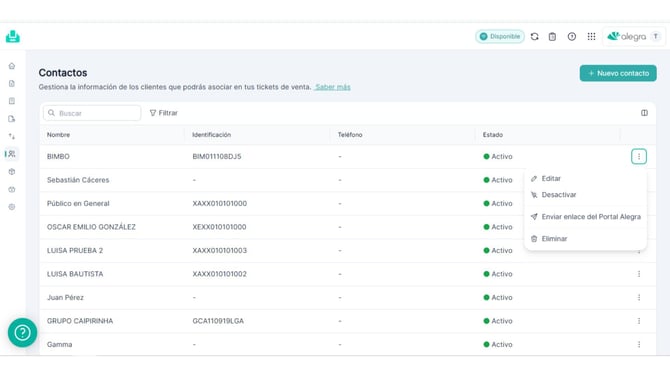
Task: Open the apps grid icon
Action: point(591,37)
